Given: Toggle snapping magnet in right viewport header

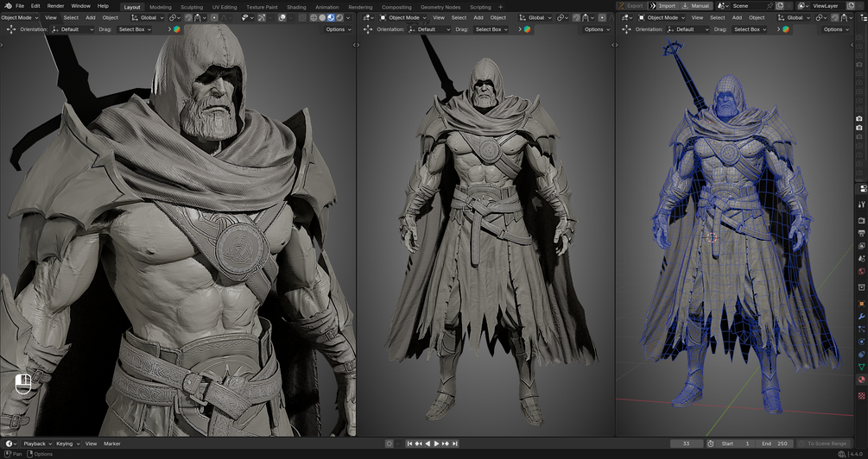Looking at the screenshot, I should pos(835,18).
